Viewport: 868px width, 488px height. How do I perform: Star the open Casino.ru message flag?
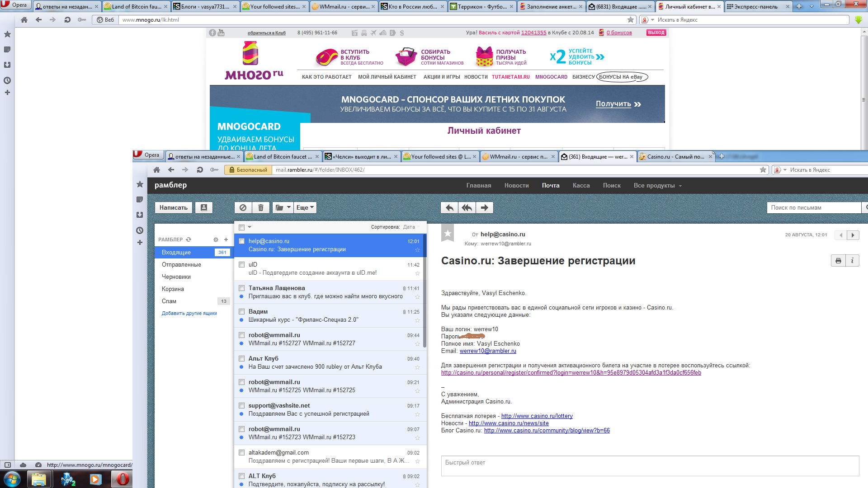[448, 233]
